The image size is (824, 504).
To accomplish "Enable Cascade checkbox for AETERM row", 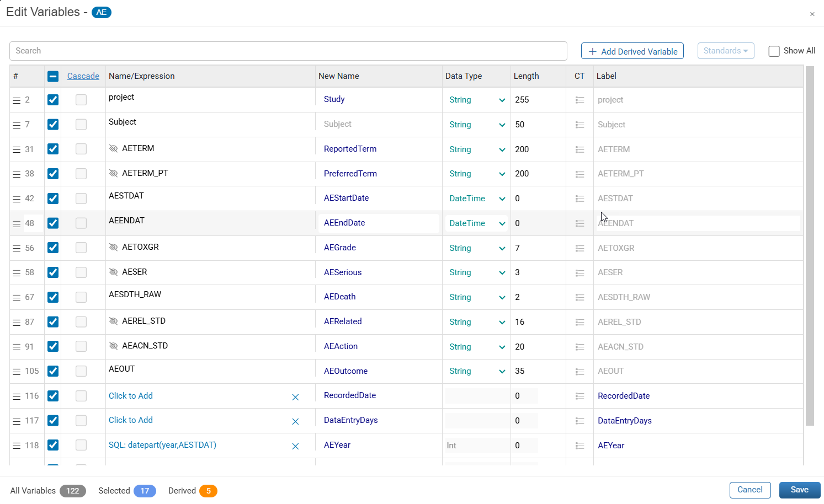I will (81, 149).
